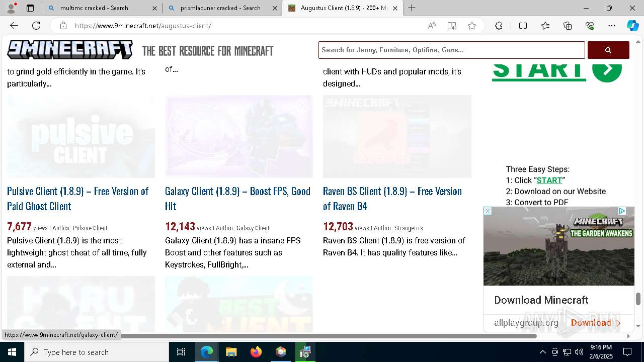The height and width of the screenshot is (362, 644).
Task: Add this page to favorites star
Action: [472, 26]
